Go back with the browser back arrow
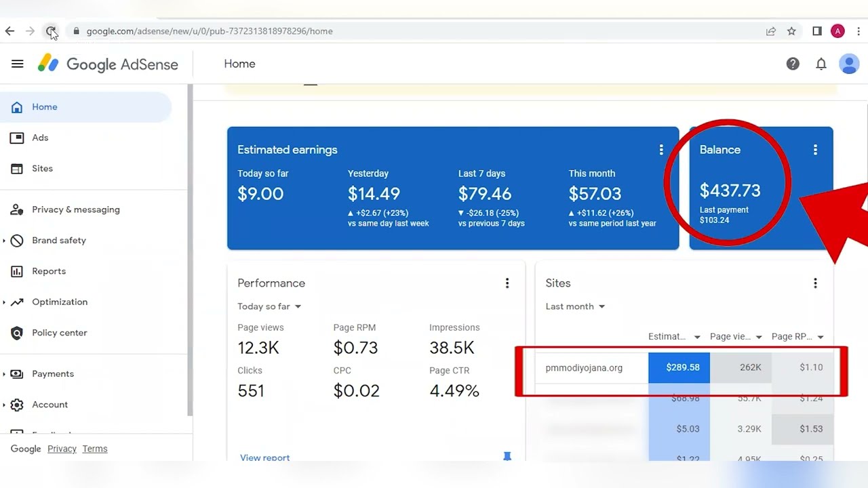The width and height of the screenshot is (868, 488). [x=9, y=31]
